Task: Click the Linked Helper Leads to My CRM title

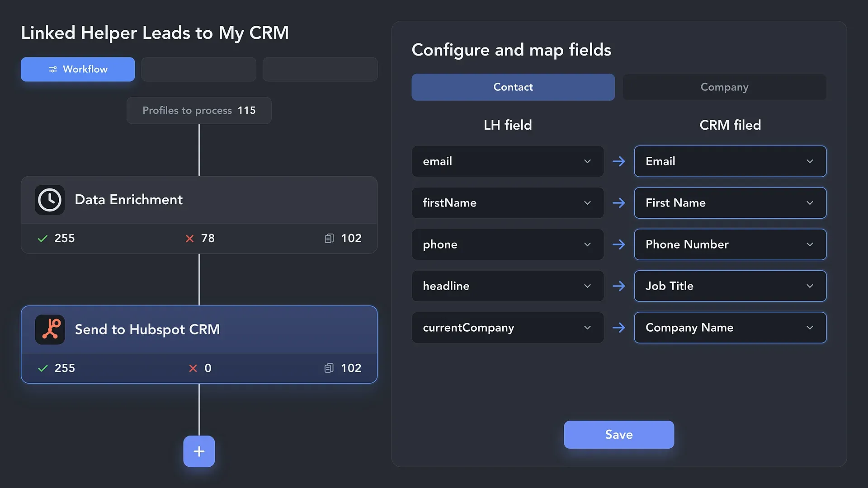Action: (x=155, y=33)
